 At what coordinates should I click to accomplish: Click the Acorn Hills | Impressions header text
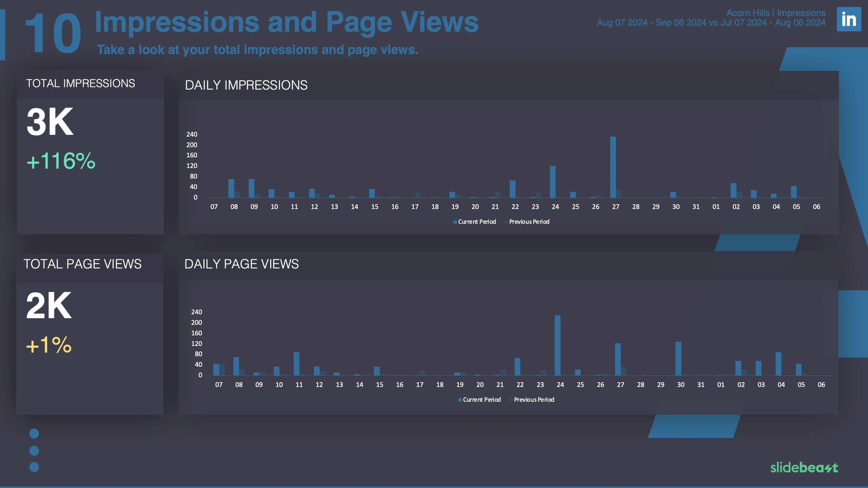coord(776,13)
